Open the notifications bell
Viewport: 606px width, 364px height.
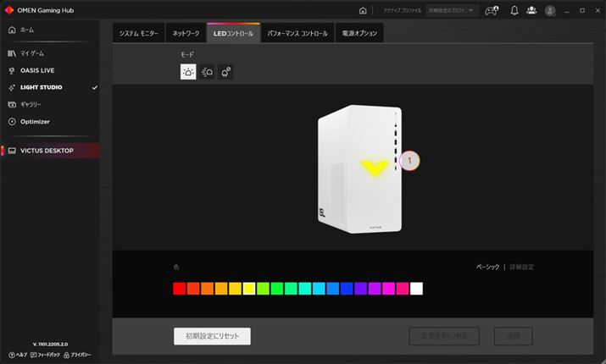tap(514, 11)
